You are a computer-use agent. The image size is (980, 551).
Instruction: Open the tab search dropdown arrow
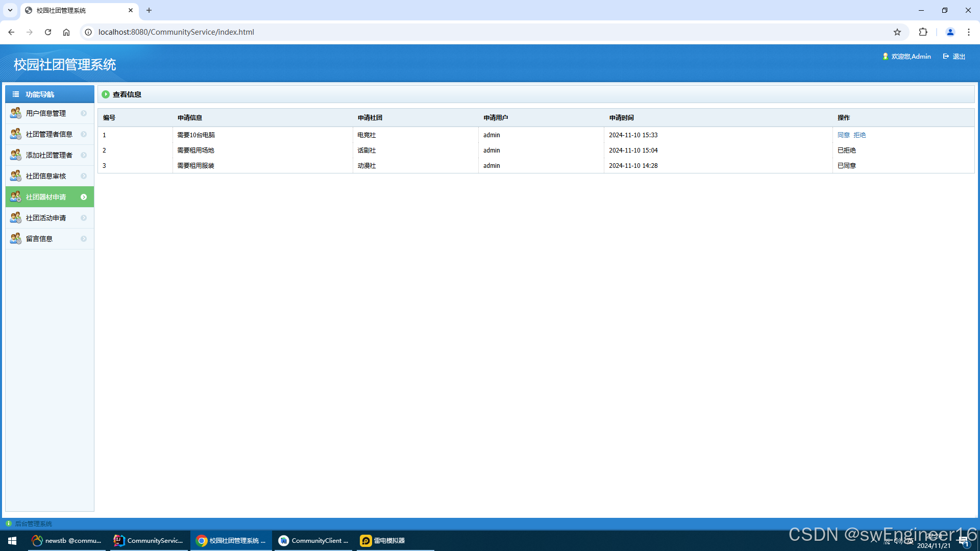[x=10, y=10]
